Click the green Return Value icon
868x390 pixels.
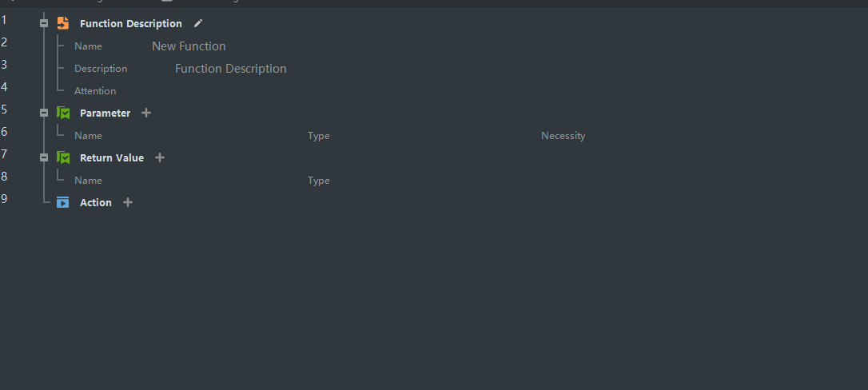(63, 157)
